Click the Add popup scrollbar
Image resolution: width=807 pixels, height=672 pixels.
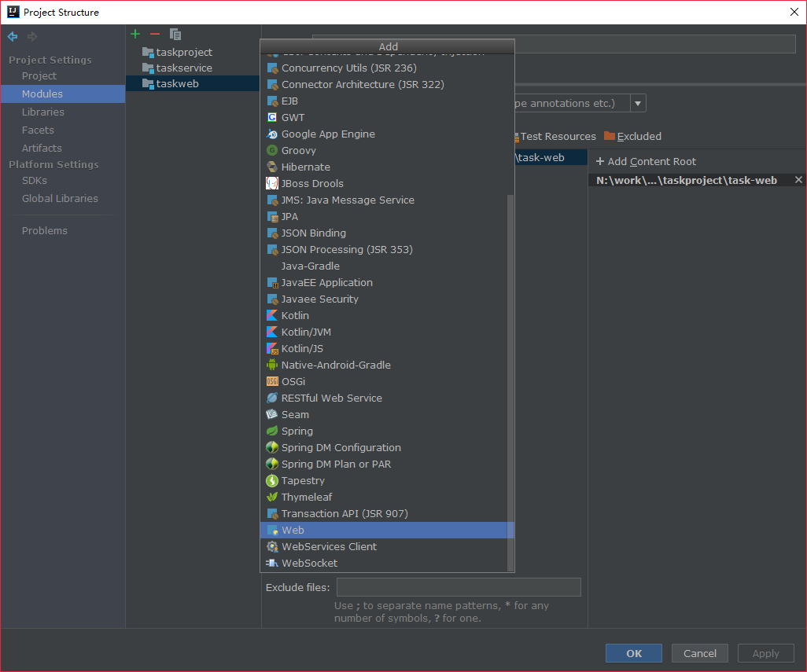[510, 383]
